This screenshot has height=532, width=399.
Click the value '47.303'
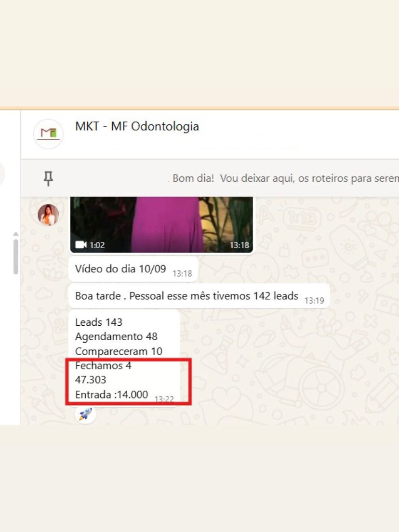click(x=91, y=380)
